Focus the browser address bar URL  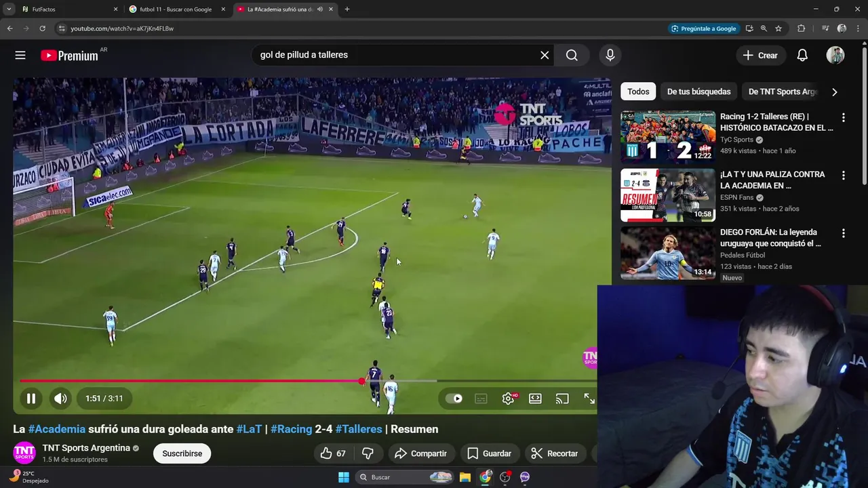tap(122, 28)
